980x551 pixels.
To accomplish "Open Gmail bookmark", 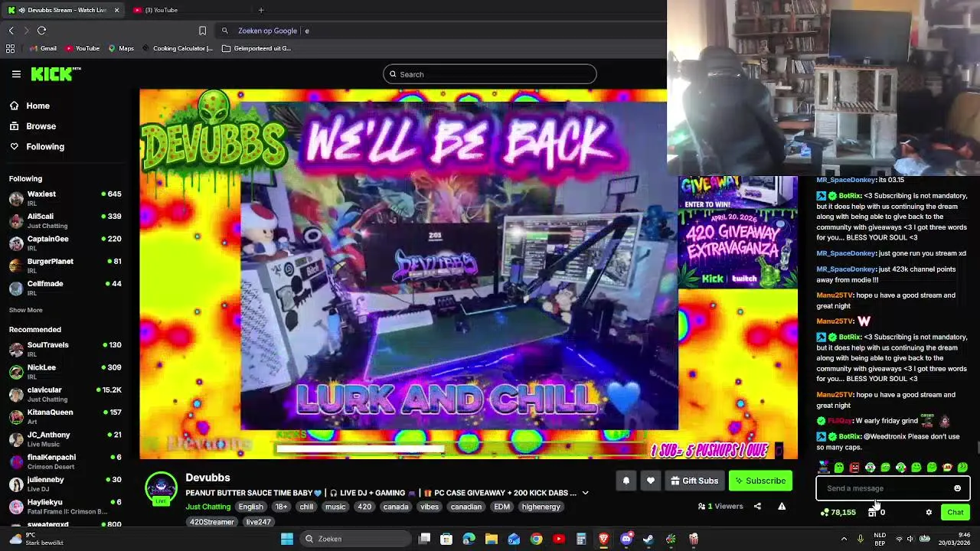I will click(x=42, y=48).
